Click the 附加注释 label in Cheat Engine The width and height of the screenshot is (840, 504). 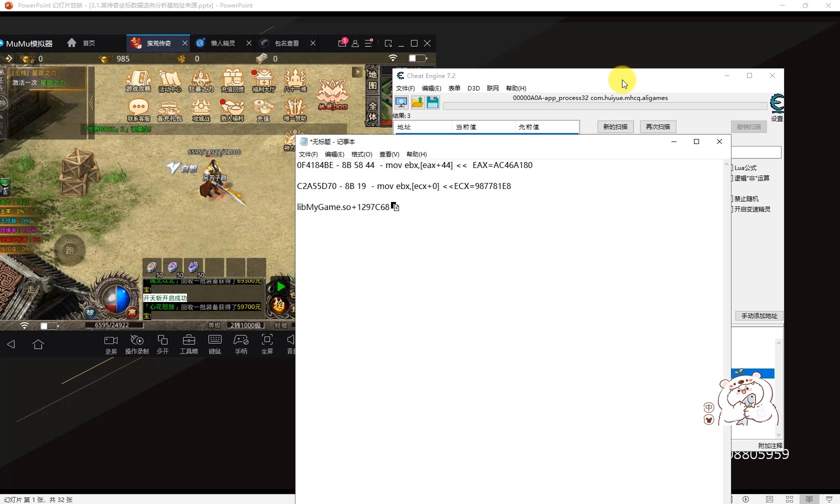(770, 445)
